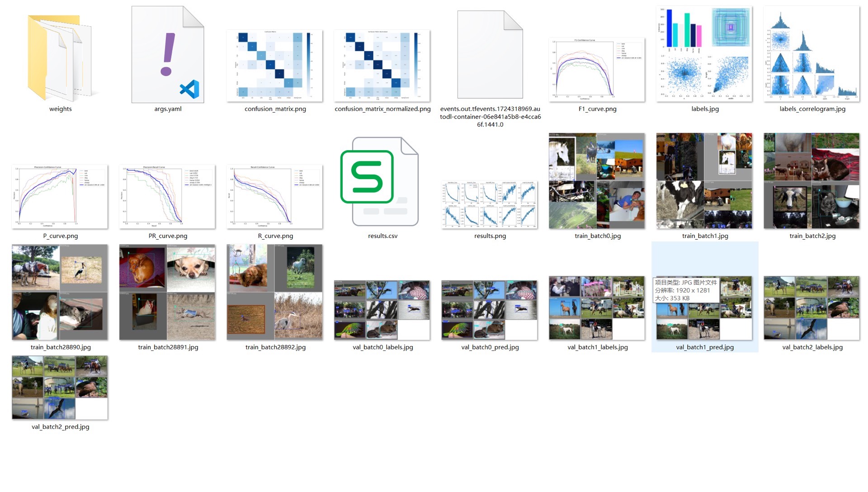Select val_batch0_pred.jpg thumbnail

click(490, 310)
